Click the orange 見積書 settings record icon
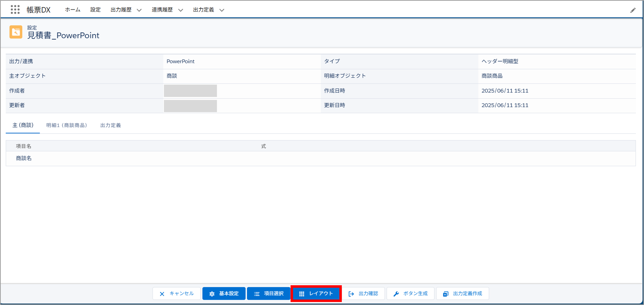Image resolution: width=644 pixels, height=305 pixels. 16,32
